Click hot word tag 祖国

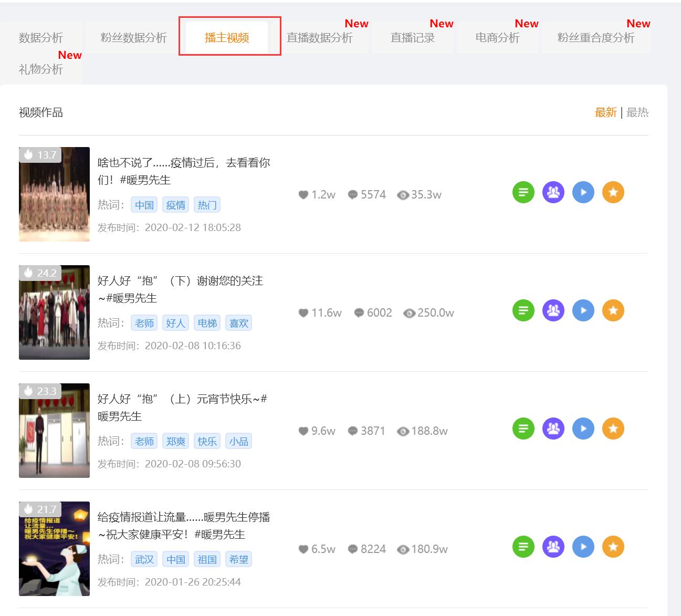click(207, 559)
